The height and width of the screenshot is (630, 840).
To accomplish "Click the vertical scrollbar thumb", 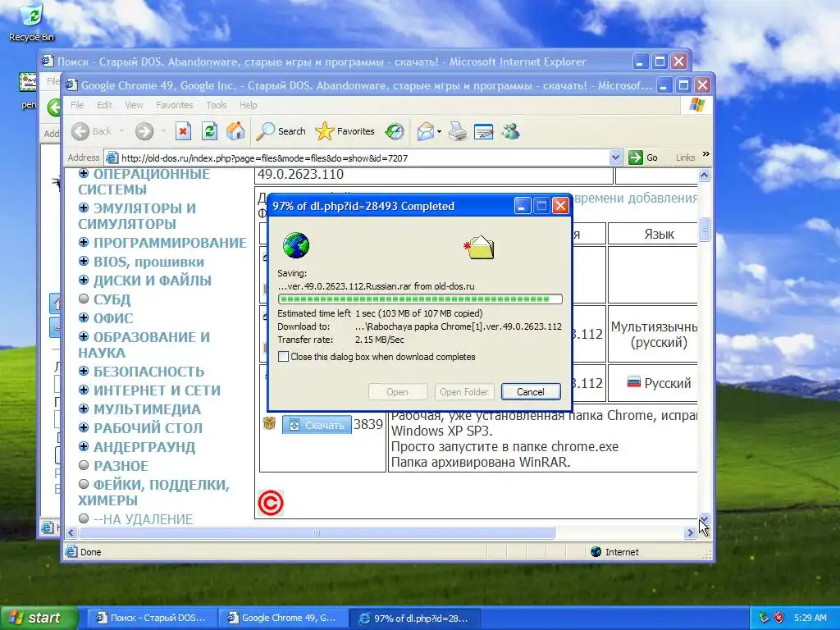I will pyautogui.click(x=704, y=230).
